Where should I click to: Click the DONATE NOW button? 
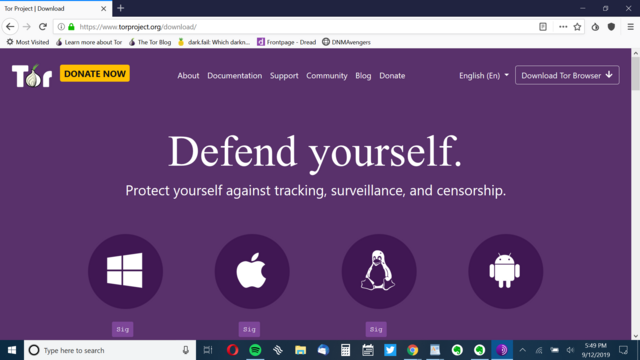click(95, 73)
